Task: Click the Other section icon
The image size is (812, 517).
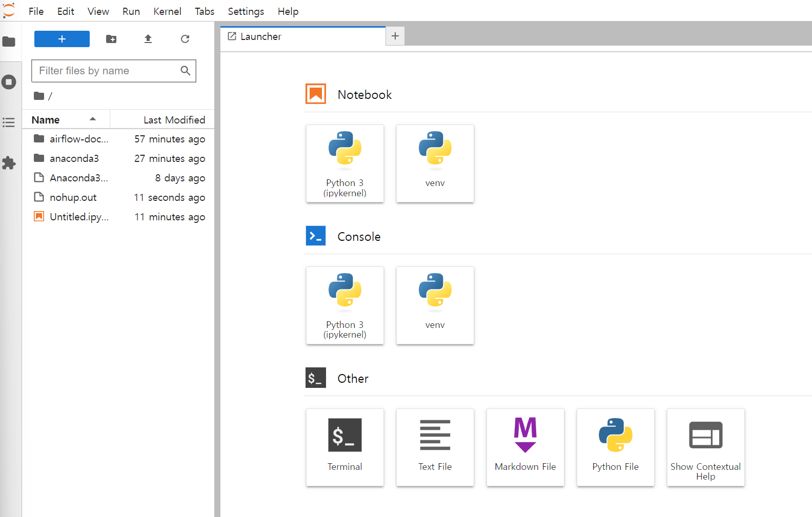Action: click(x=316, y=378)
